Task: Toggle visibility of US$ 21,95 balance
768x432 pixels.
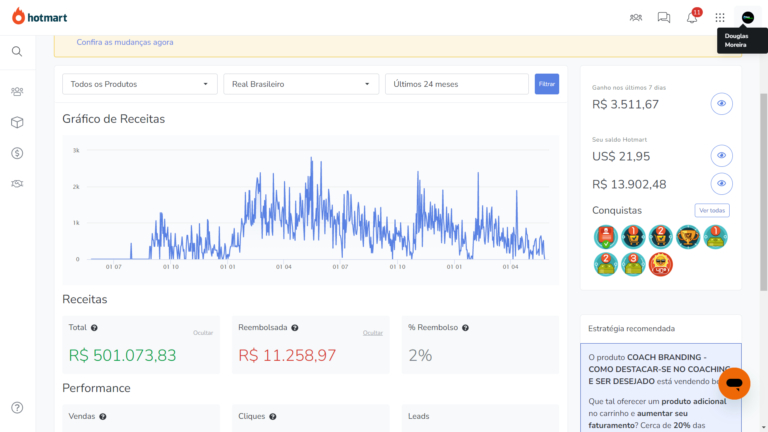Action: tap(721, 155)
